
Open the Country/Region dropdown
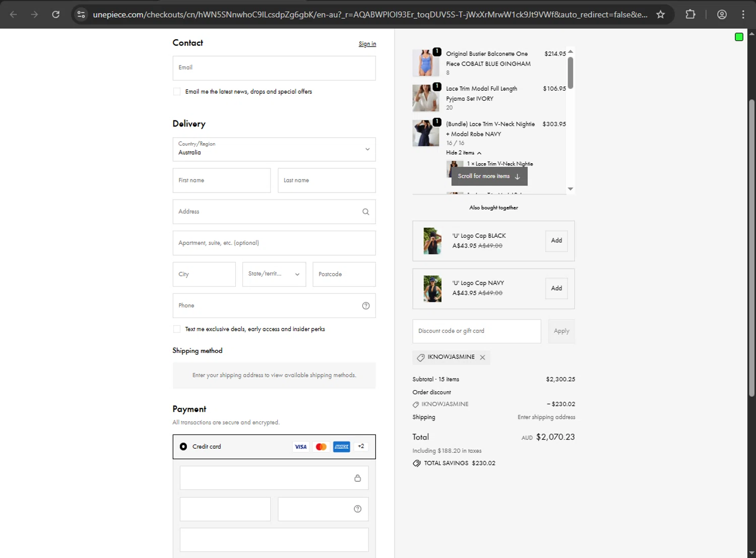[x=274, y=149]
